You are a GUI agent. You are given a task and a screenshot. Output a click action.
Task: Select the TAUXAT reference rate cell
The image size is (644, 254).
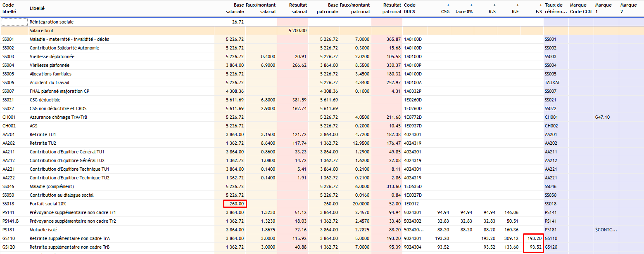click(552, 82)
